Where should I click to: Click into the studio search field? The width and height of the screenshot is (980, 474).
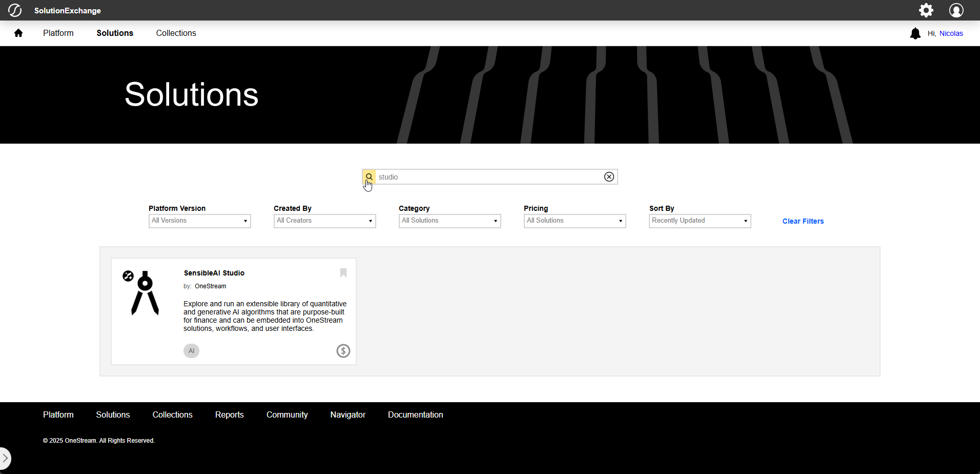(489, 177)
